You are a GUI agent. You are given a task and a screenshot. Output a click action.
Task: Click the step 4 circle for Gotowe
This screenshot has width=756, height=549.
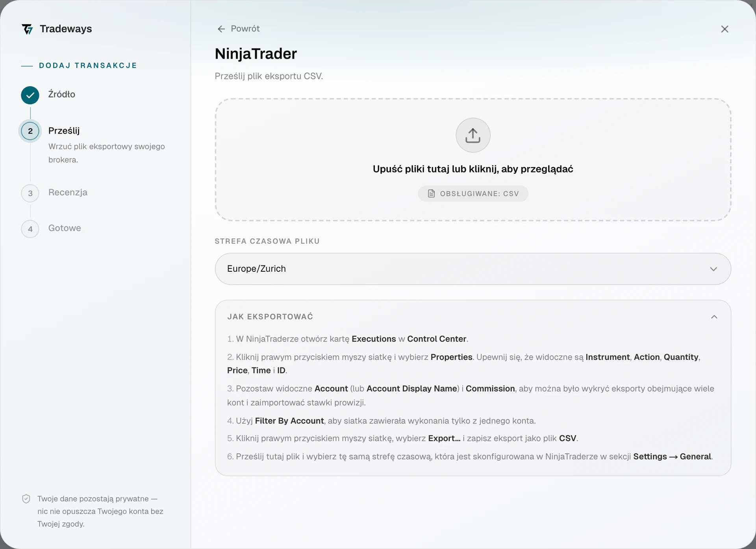(x=30, y=229)
